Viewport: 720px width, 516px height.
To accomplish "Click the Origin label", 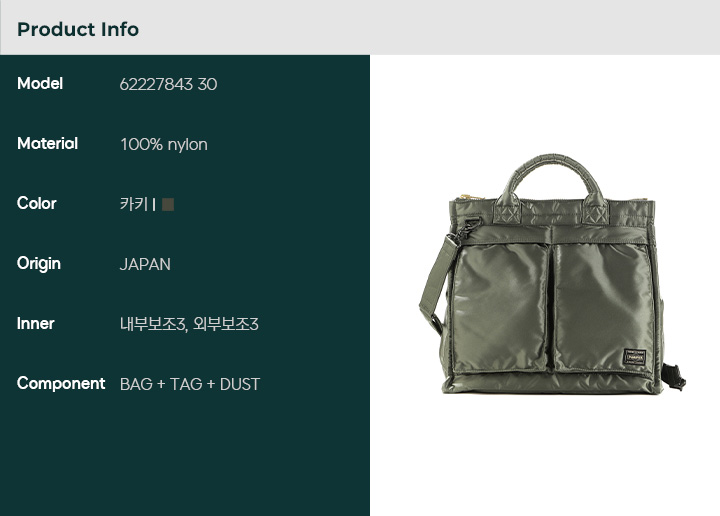I will [x=39, y=264].
